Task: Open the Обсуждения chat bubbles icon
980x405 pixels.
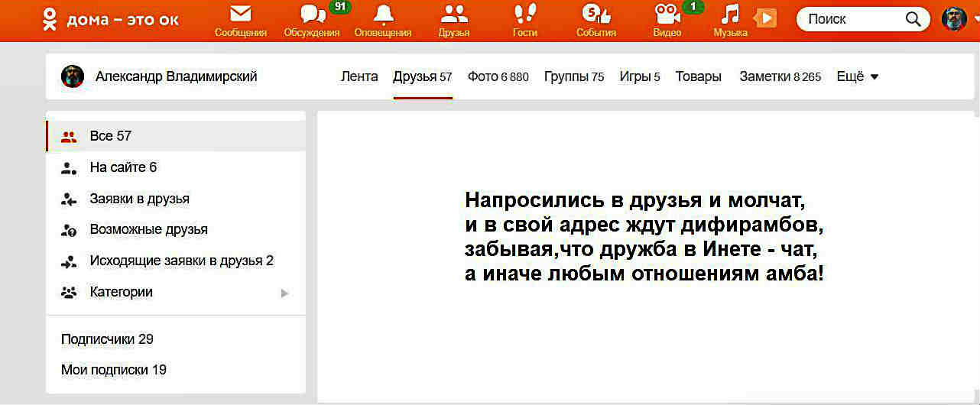Action: coord(313,14)
